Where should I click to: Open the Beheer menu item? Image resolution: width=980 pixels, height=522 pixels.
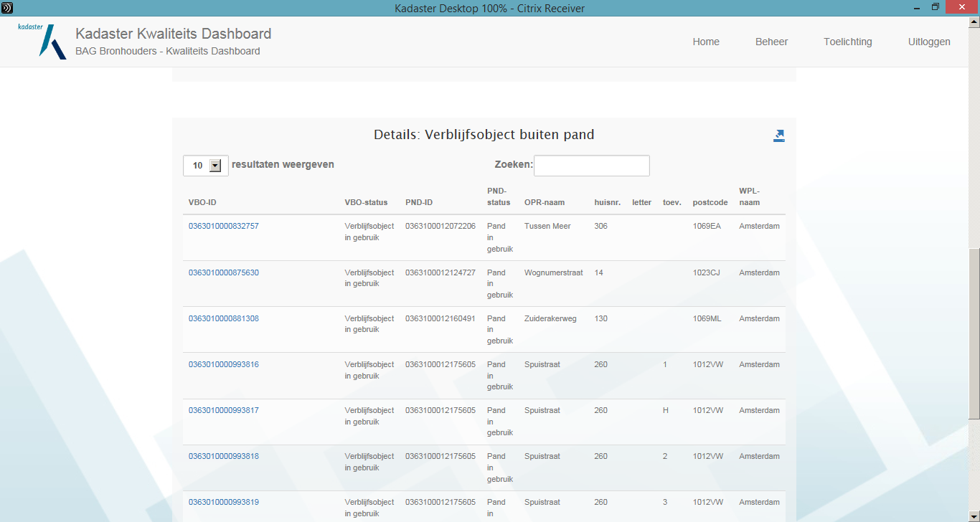pos(771,42)
